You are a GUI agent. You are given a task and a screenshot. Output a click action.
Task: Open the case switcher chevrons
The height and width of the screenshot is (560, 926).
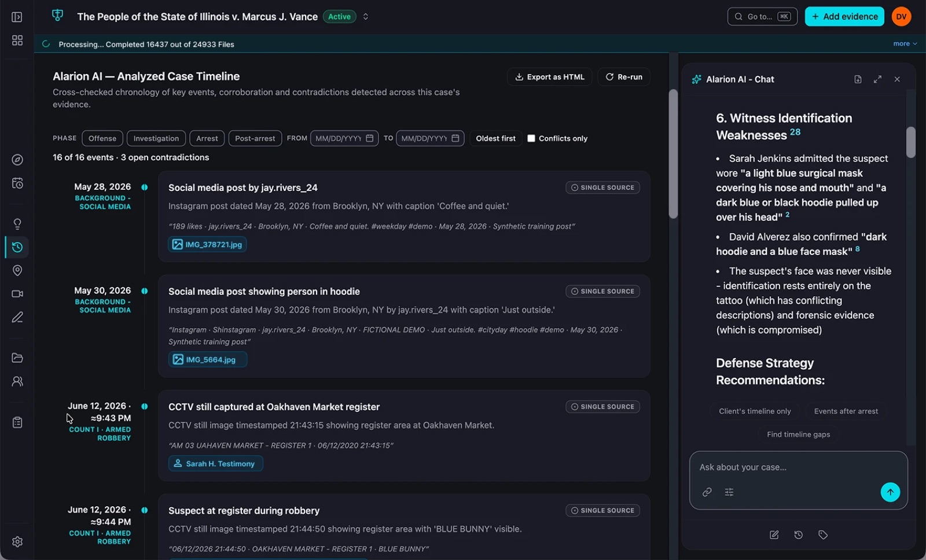366,17
